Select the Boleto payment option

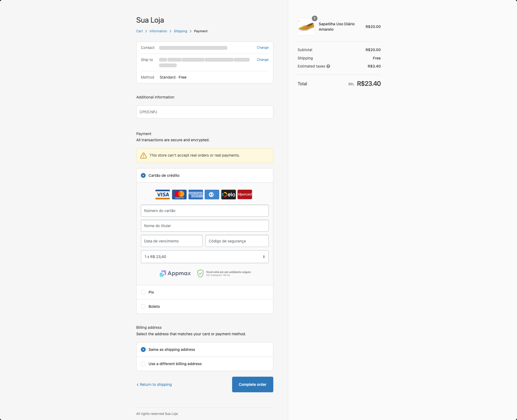[x=143, y=307]
